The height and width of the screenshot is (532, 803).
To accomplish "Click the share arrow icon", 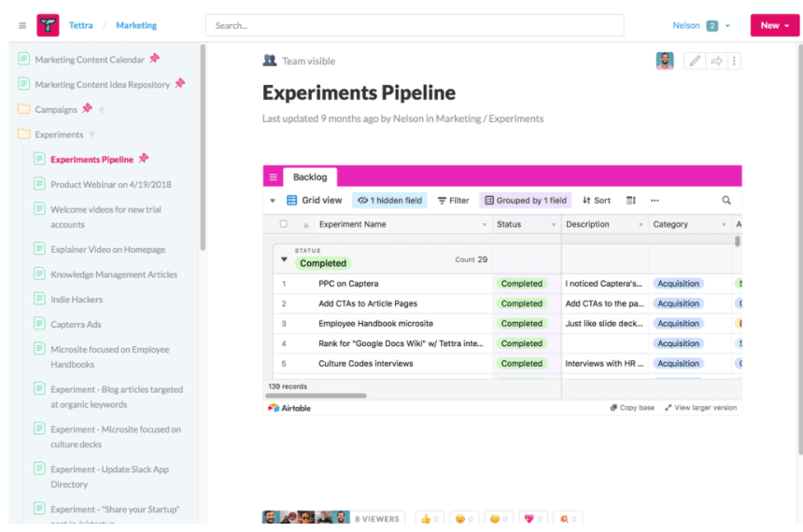I will (716, 62).
